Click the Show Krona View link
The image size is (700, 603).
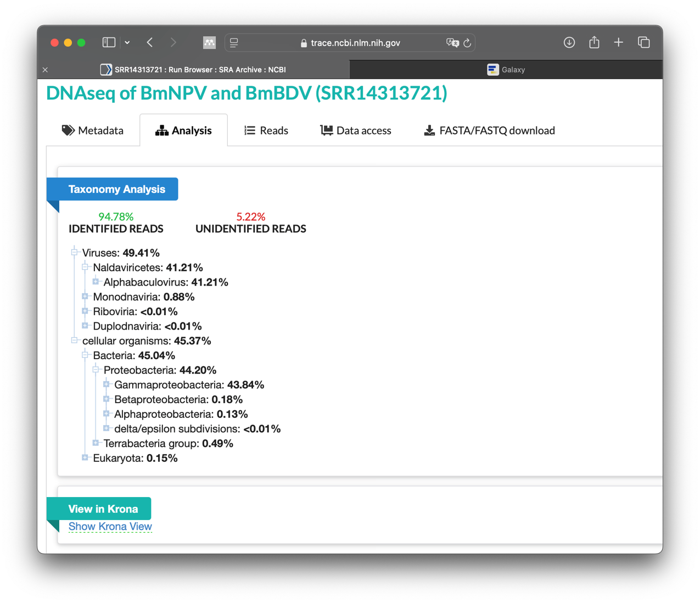point(110,526)
